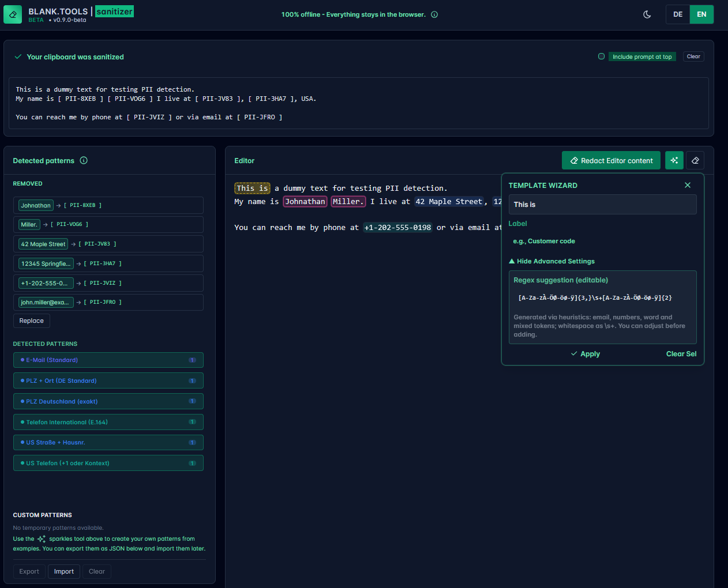This screenshot has height=588, width=728.
Task: Click the 'This is' example field
Action: click(602, 205)
